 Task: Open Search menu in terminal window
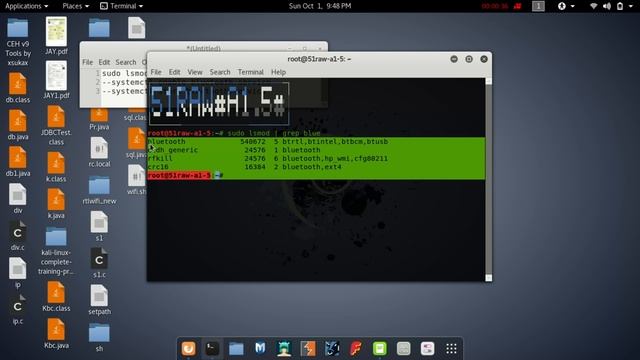coord(220,72)
